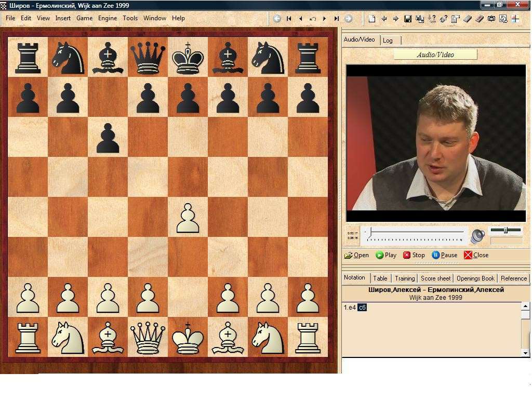Click the down-arrow question mark icon
532x399 pixels.
tap(432, 19)
